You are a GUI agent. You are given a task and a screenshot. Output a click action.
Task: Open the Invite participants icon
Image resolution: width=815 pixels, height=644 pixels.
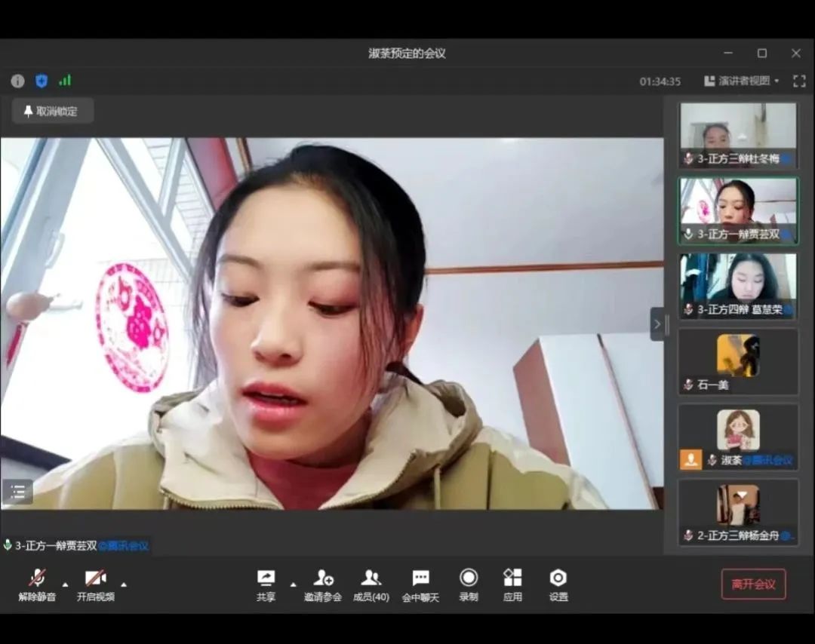[x=323, y=585]
